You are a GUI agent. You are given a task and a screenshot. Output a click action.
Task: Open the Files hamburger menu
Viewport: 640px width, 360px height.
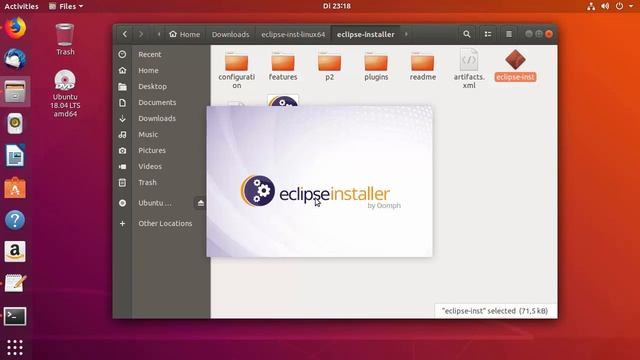point(509,34)
